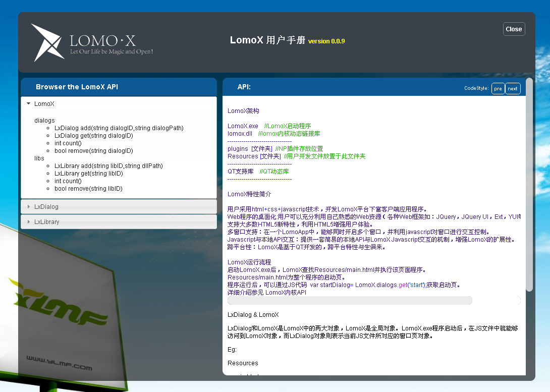Switch code style to pre
This screenshot has width=550, height=392.
498,88
